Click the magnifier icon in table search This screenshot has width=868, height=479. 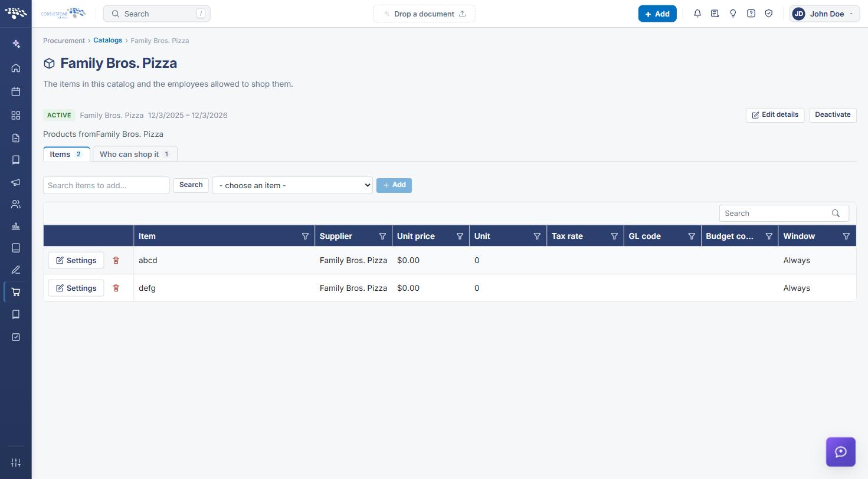[x=836, y=214]
